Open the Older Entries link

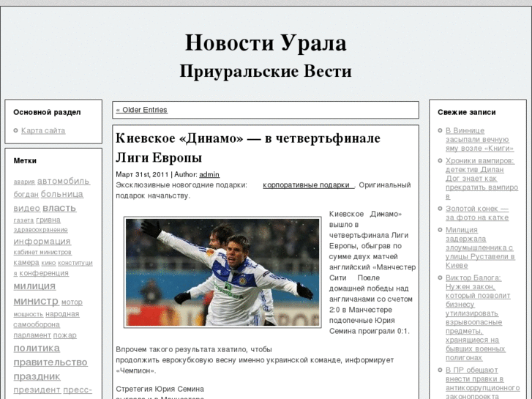click(141, 110)
